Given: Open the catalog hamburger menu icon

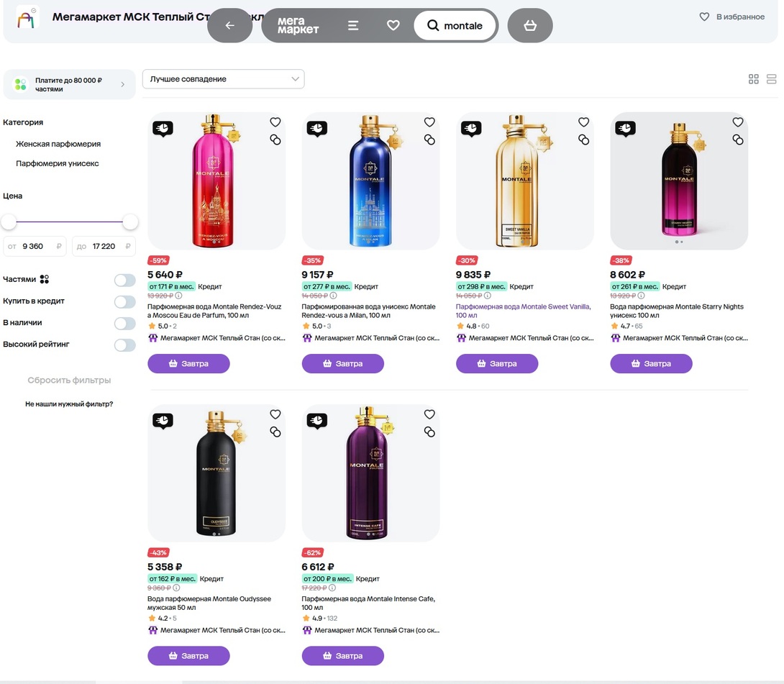Looking at the screenshot, I should (x=353, y=26).
